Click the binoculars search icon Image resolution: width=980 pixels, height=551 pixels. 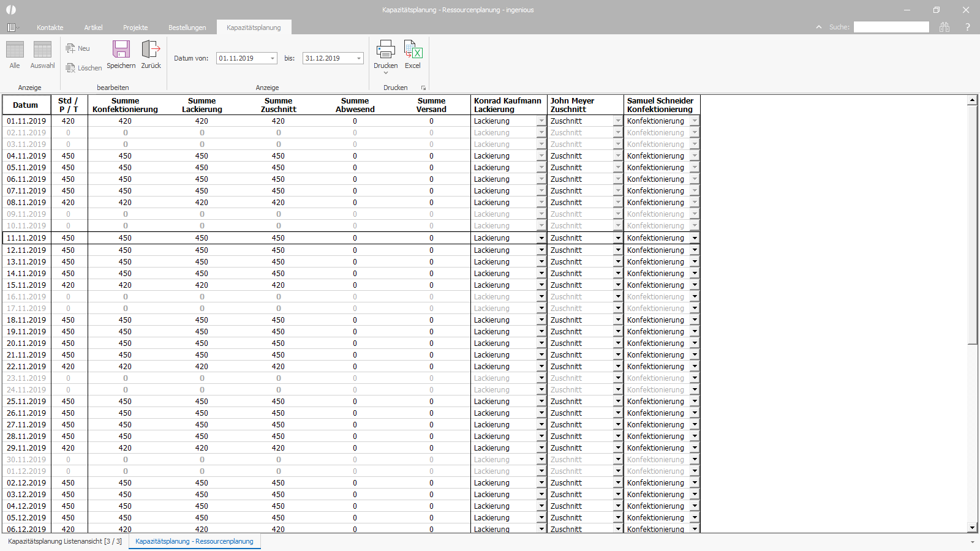click(x=944, y=27)
